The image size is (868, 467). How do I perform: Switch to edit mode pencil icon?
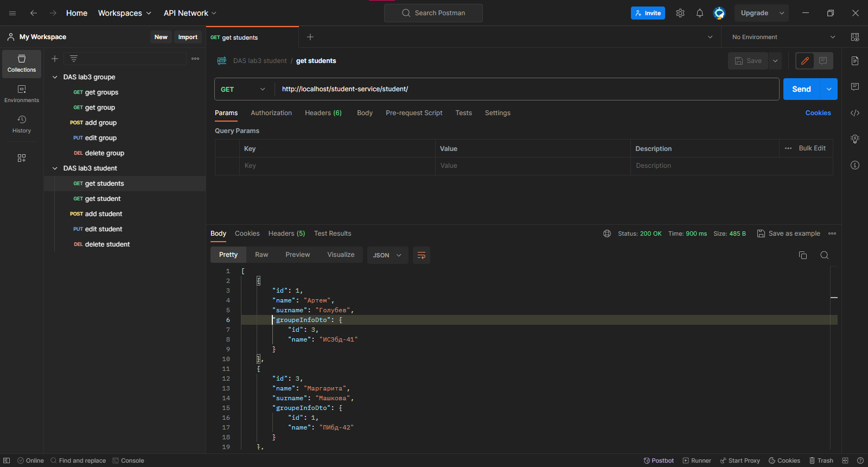point(805,61)
